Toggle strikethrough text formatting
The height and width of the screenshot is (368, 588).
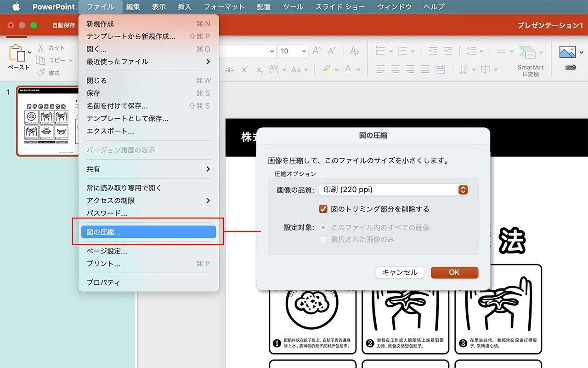(x=229, y=69)
